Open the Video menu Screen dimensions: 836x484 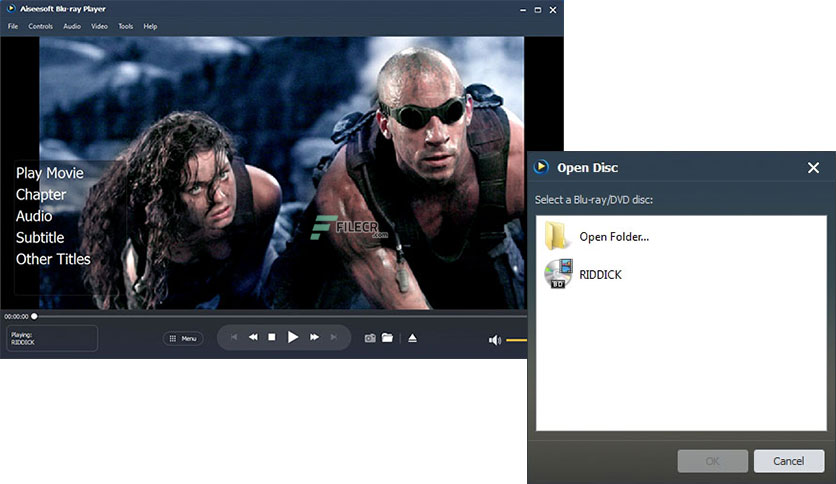tap(99, 26)
